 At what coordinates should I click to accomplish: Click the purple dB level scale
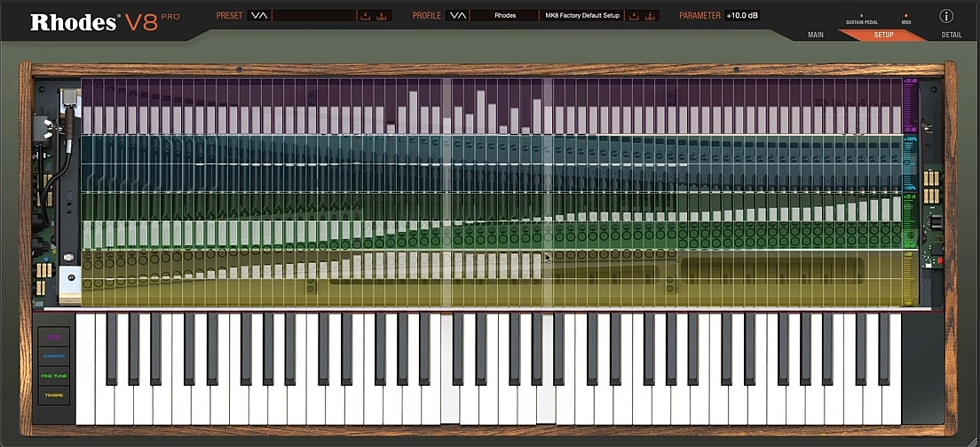click(911, 105)
